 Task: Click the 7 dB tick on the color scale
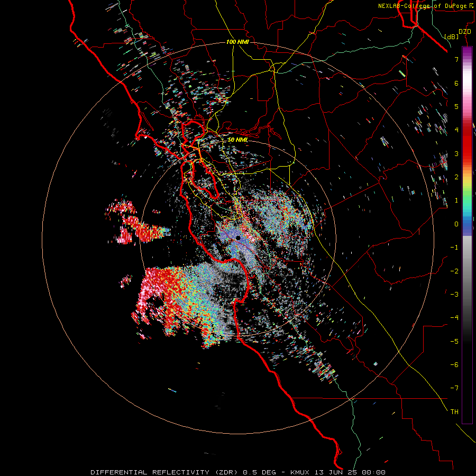tap(456, 59)
